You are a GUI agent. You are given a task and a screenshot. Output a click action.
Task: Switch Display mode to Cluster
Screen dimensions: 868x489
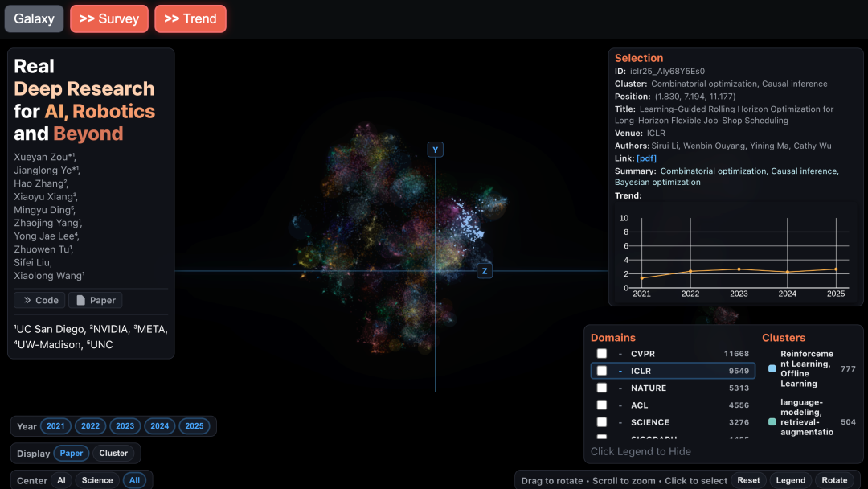pyautogui.click(x=113, y=453)
